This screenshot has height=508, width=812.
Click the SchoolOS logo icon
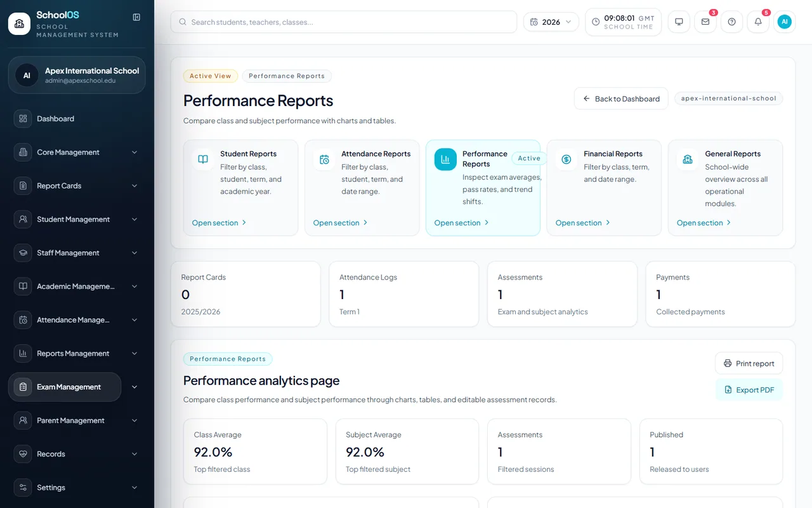[19, 23]
